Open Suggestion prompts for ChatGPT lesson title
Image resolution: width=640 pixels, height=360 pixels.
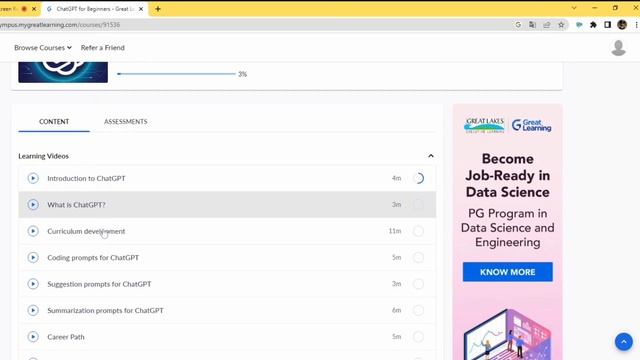(99, 284)
